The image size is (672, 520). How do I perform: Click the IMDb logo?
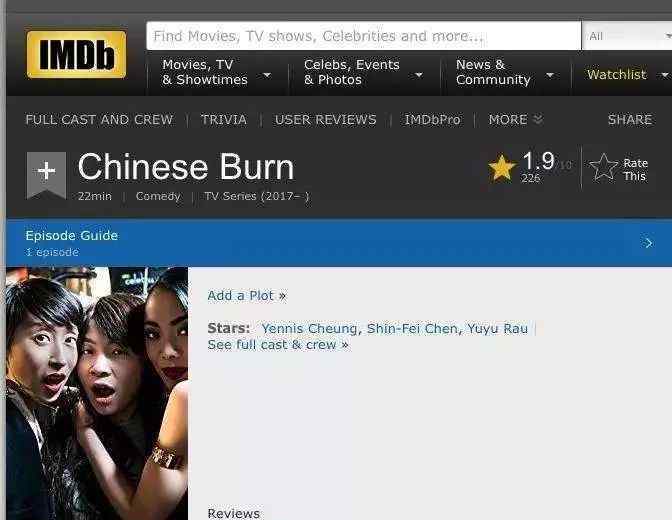[76, 54]
